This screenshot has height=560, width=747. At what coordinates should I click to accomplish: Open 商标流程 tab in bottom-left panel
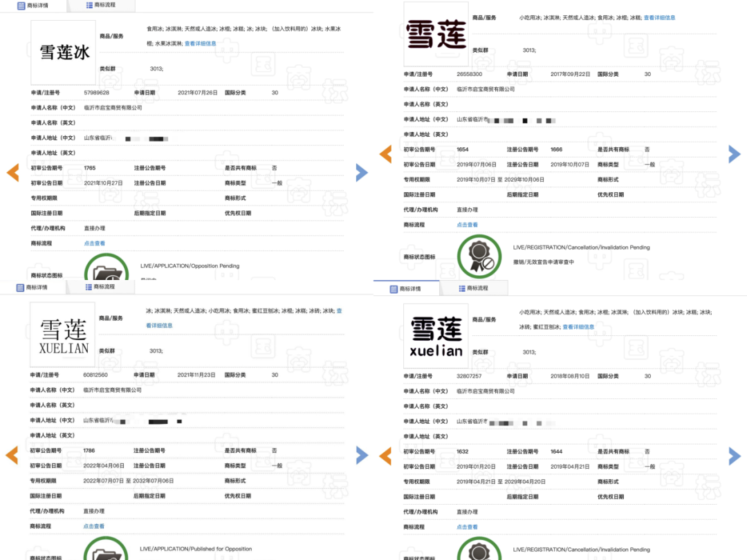tap(100, 287)
